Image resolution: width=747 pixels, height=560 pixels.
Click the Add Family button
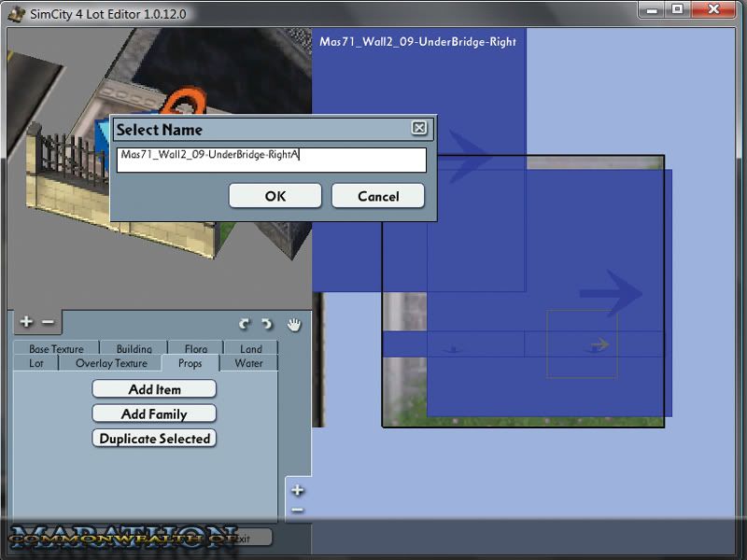154,413
